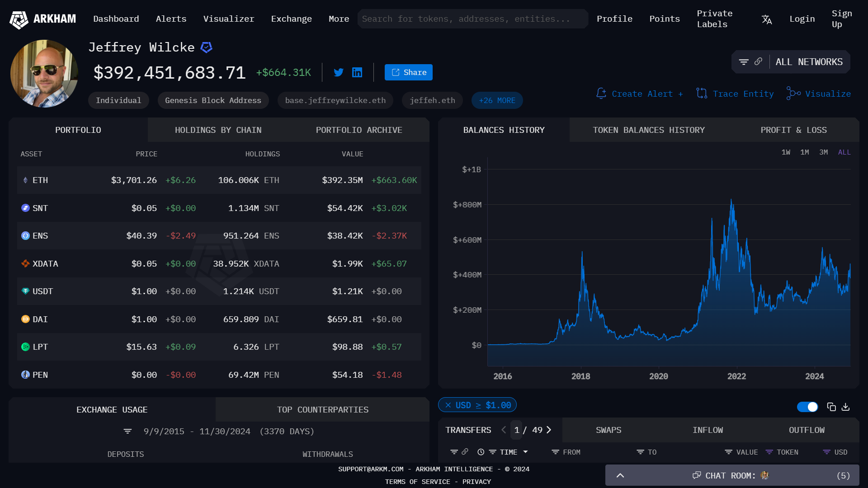868x488 pixels.
Task: Click the Arkham logo icon
Action: click(19, 19)
